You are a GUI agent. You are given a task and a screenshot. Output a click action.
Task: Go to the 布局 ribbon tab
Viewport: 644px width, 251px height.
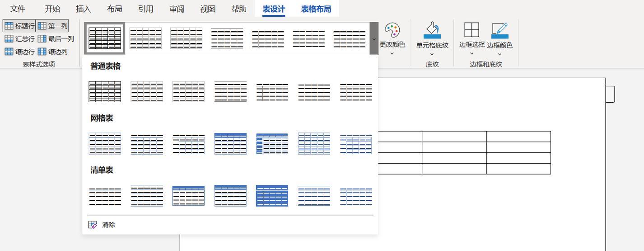click(115, 9)
